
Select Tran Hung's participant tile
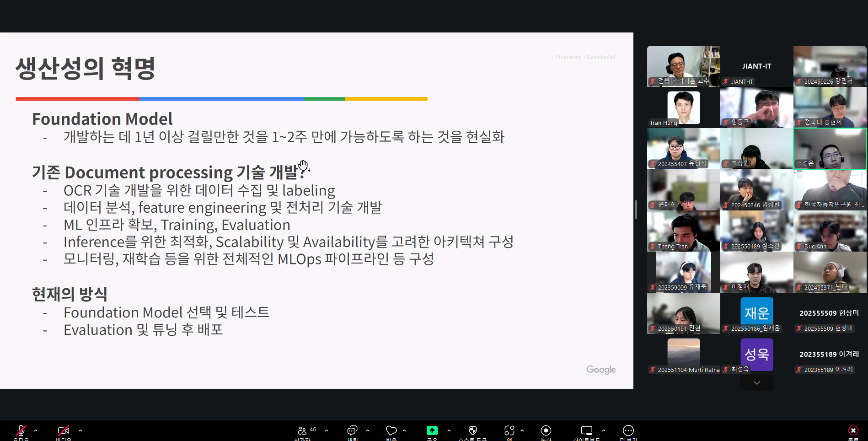point(683,108)
